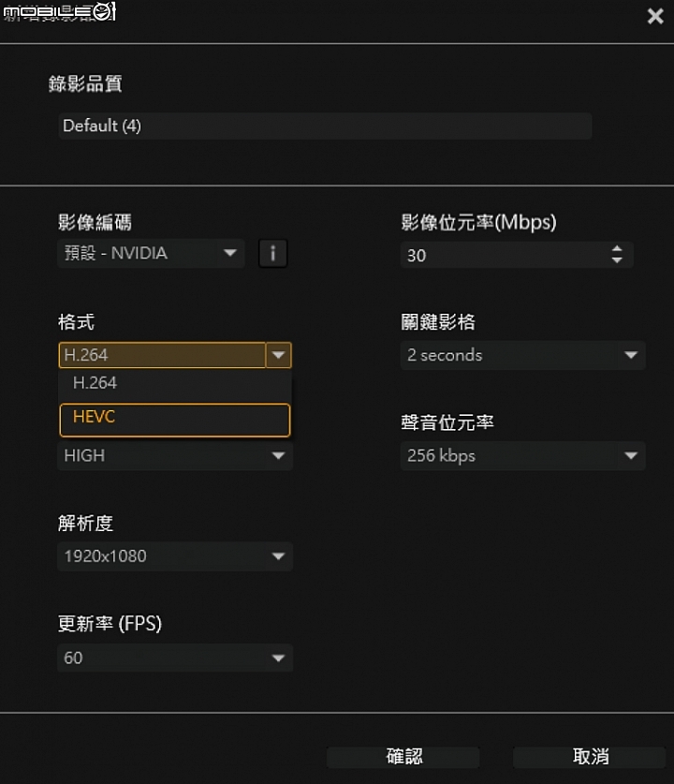Click the arrow beside 2 seconds
674x784 pixels.
[631, 355]
